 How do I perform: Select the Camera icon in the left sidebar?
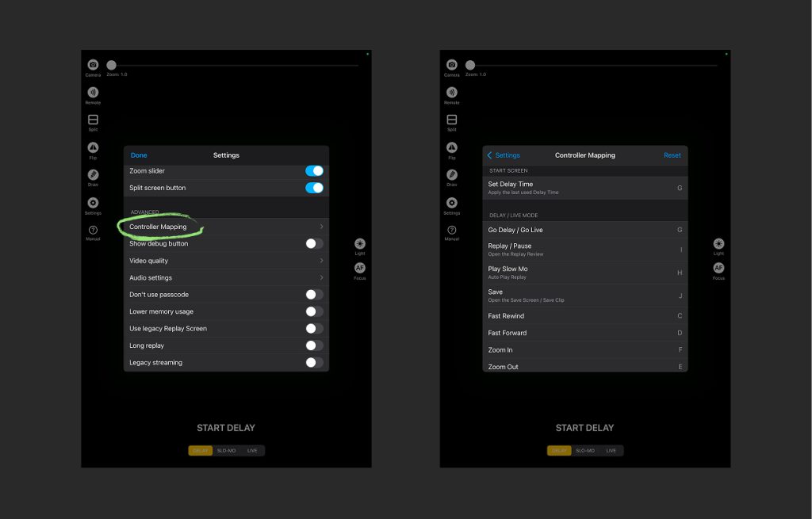click(x=93, y=65)
